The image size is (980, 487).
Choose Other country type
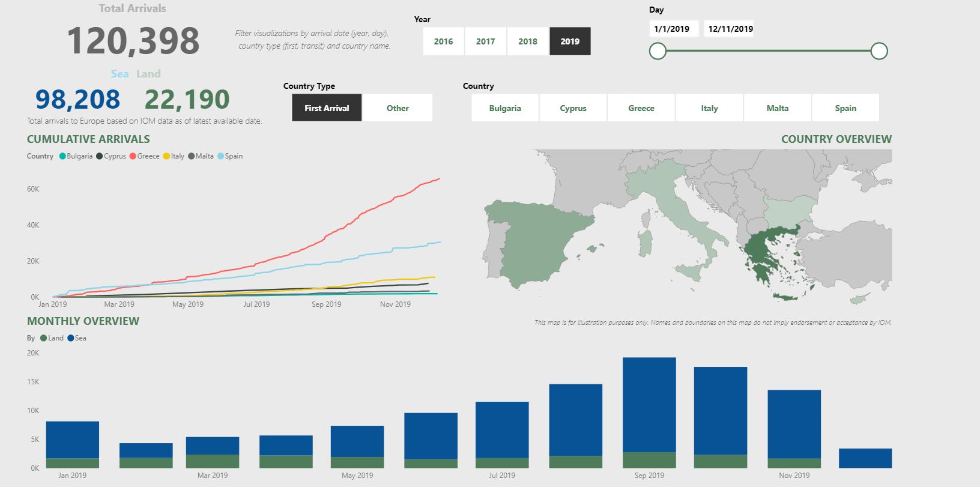[x=398, y=108]
